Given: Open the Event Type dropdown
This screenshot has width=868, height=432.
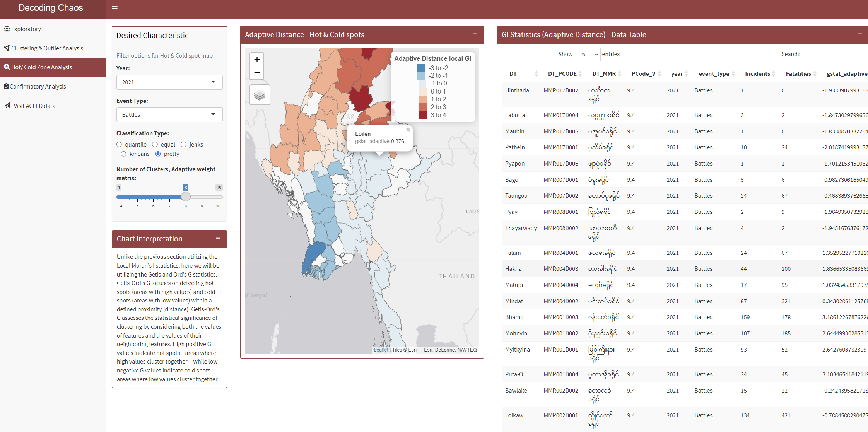Looking at the screenshot, I should [169, 115].
